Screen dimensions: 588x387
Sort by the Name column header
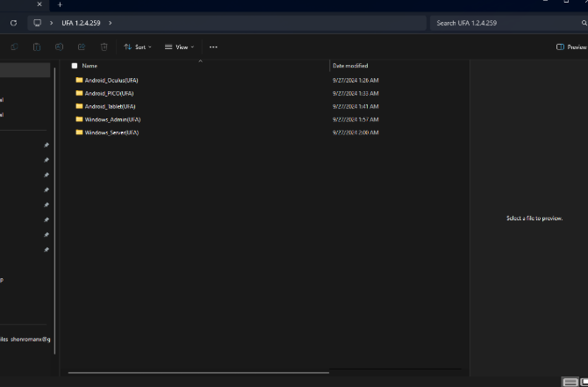[90, 66]
